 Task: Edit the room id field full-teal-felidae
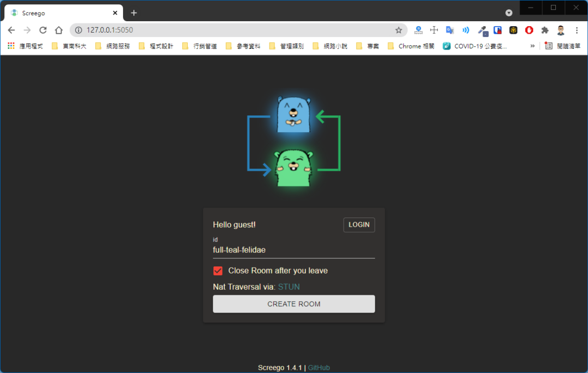pos(293,250)
